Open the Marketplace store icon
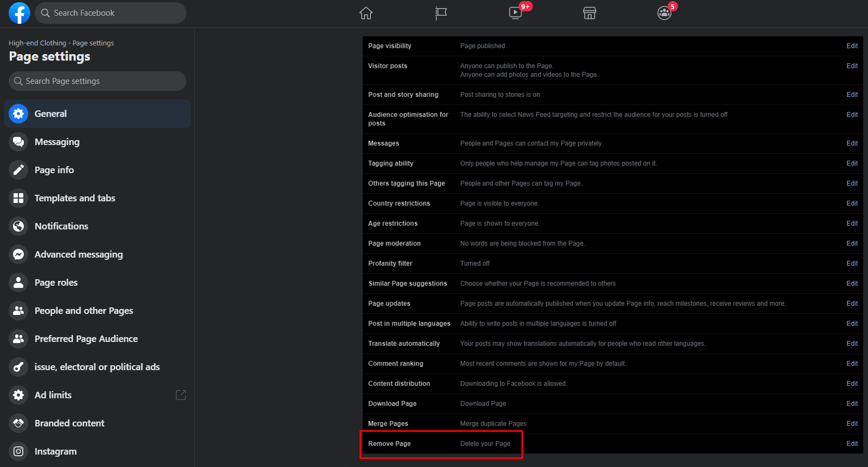Viewport: 868px width, 467px height. point(590,13)
